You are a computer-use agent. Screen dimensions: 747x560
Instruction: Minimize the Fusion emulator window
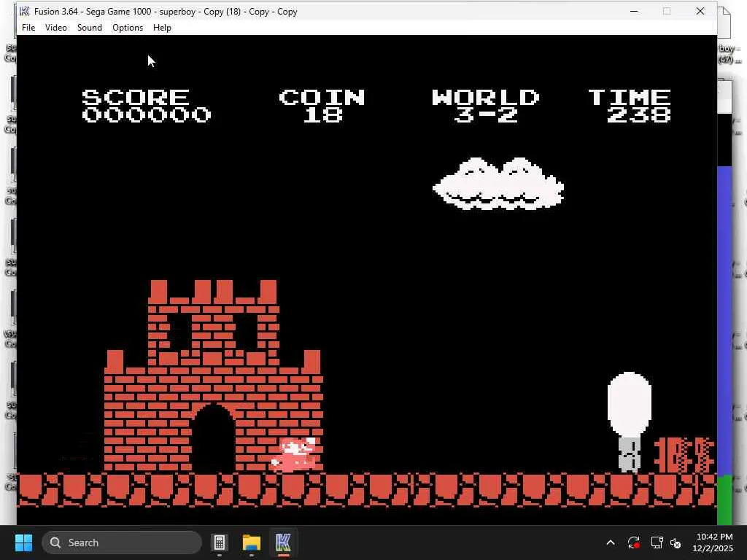coord(634,12)
